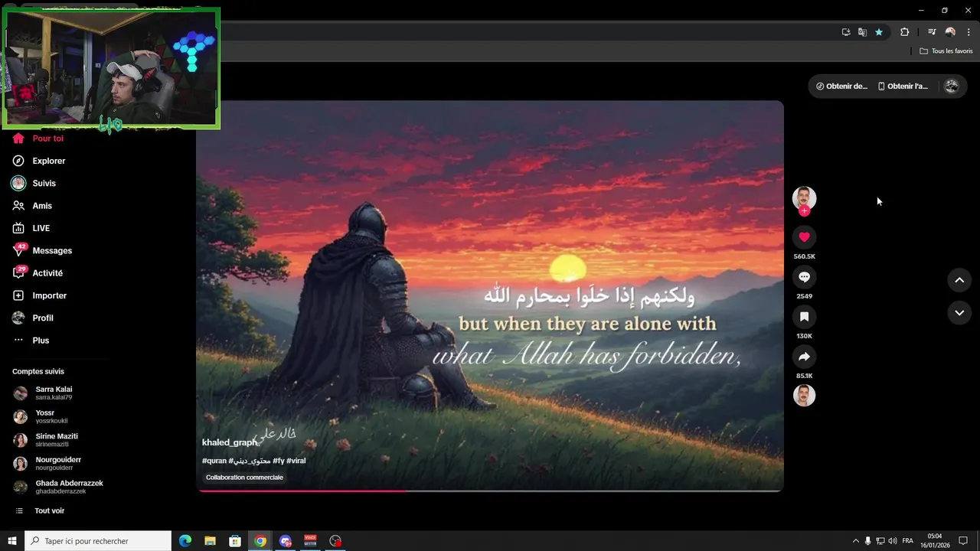Open the #fy hashtag

279,461
